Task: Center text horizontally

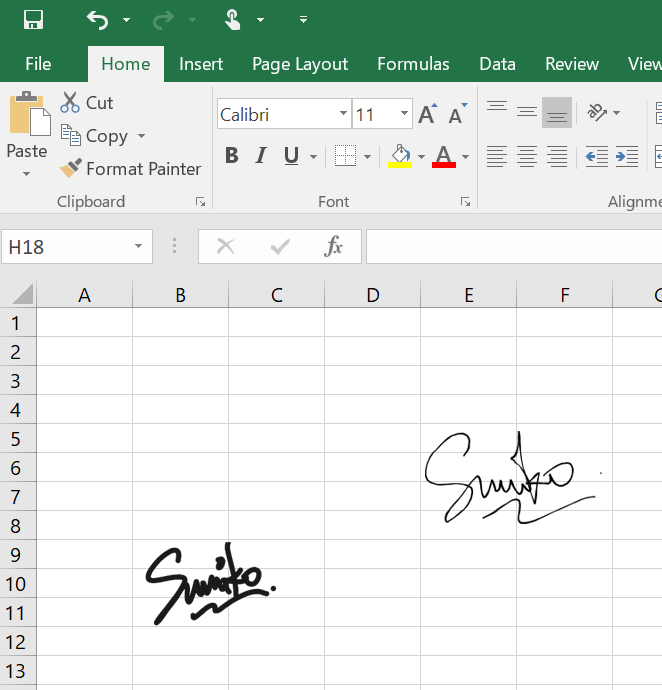Action: pos(527,156)
